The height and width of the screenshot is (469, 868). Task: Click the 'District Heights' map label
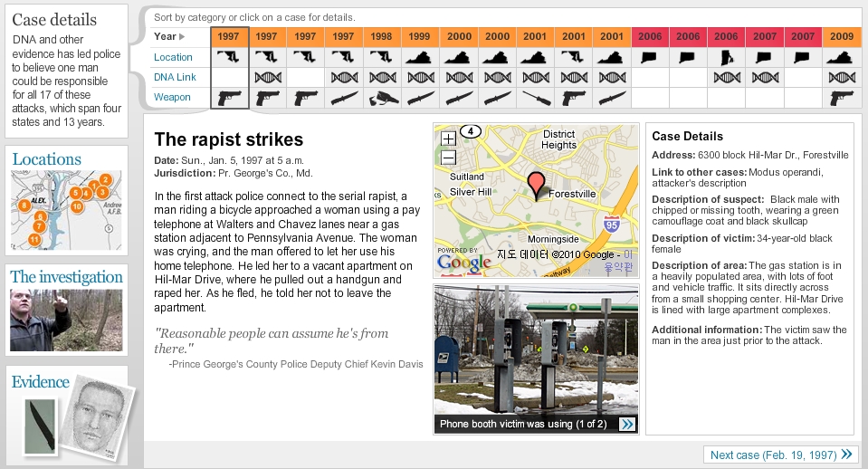tap(558, 139)
